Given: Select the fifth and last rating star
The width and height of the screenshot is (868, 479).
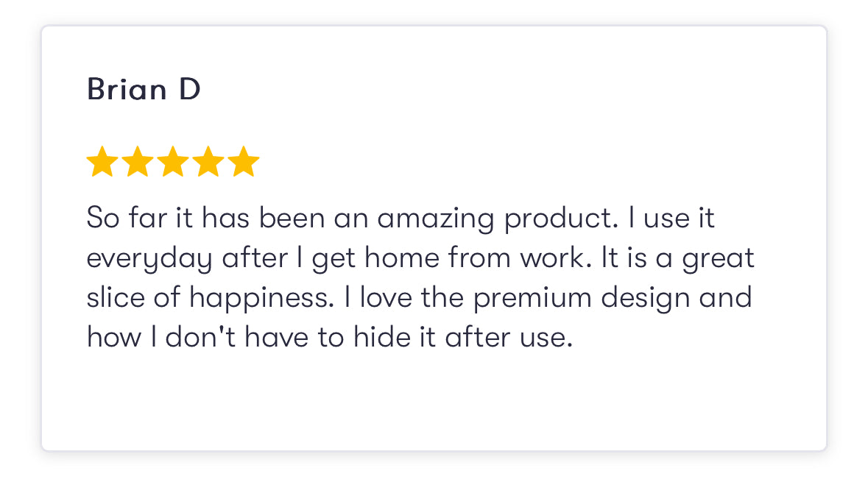Looking at the screenshot, I should [243, 163].
